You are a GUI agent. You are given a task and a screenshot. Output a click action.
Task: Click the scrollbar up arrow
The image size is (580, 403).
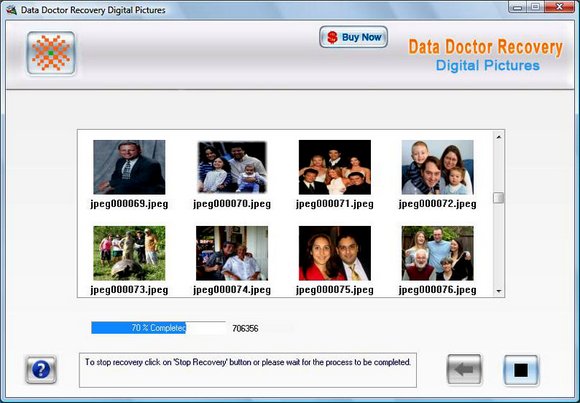point(499,137)
